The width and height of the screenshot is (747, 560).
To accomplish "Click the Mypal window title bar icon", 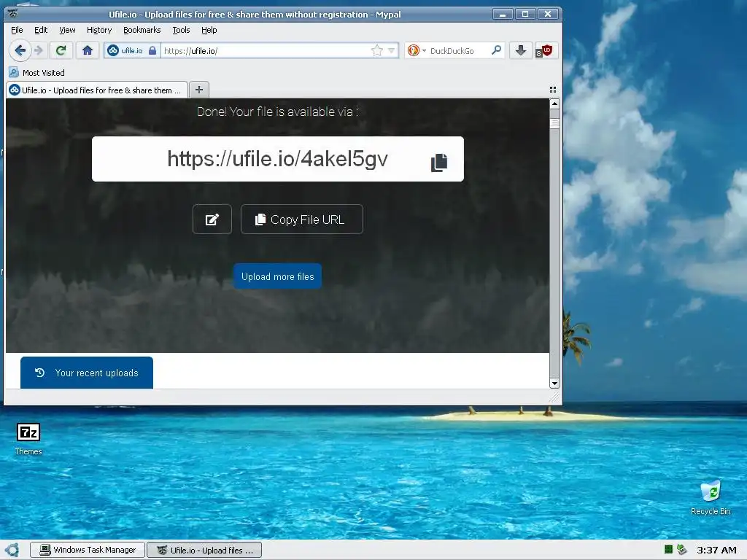I will click(13, 13).
